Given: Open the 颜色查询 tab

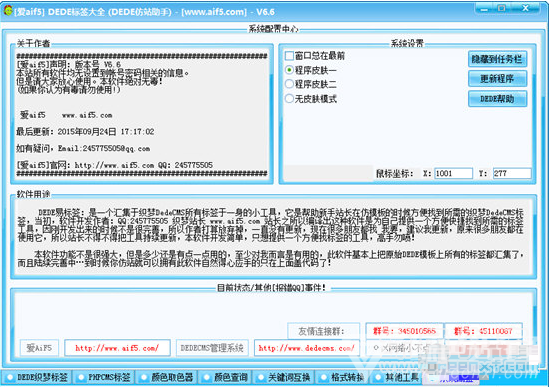Looking at the screenshot, I should point(225,378).
